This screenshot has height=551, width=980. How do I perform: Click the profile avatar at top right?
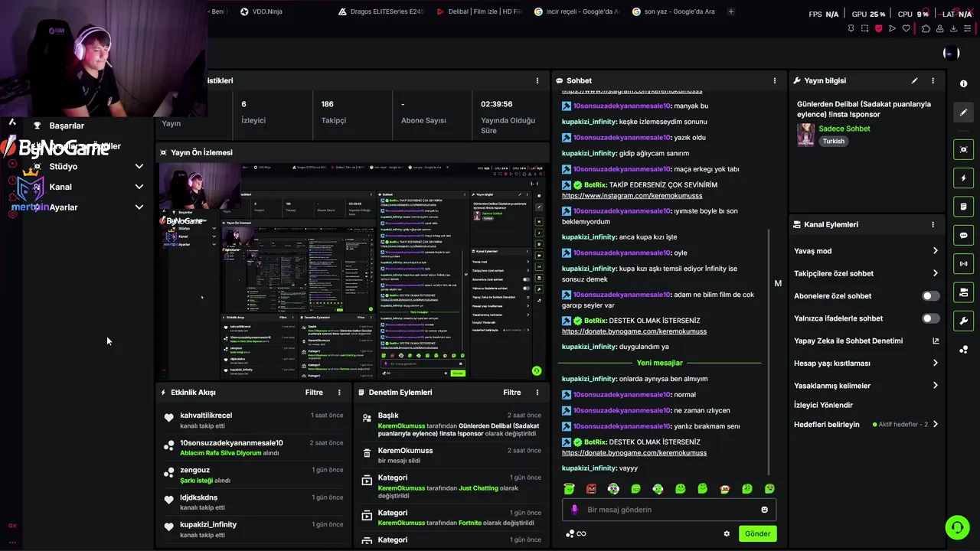[952, 53]
